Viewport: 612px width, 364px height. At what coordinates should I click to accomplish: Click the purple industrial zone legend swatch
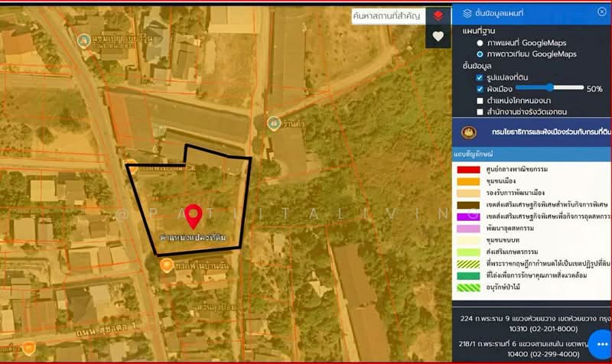tap(470, 216)
